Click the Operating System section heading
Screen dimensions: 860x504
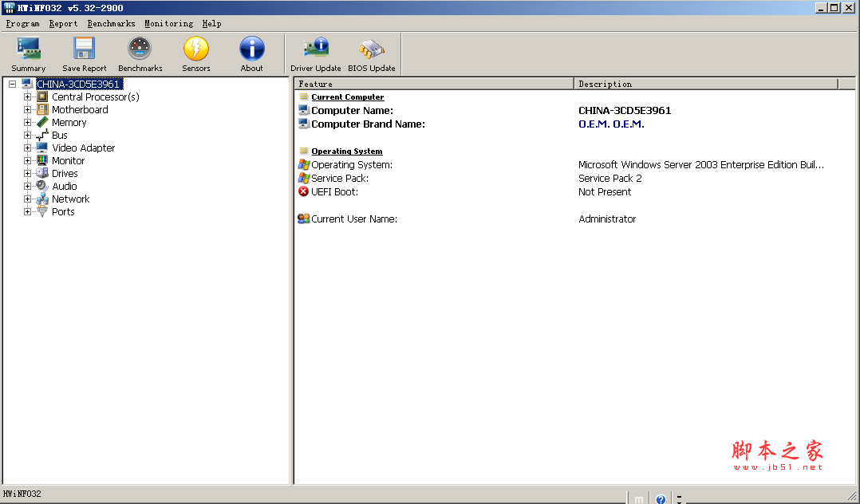[x=346, y=152]
